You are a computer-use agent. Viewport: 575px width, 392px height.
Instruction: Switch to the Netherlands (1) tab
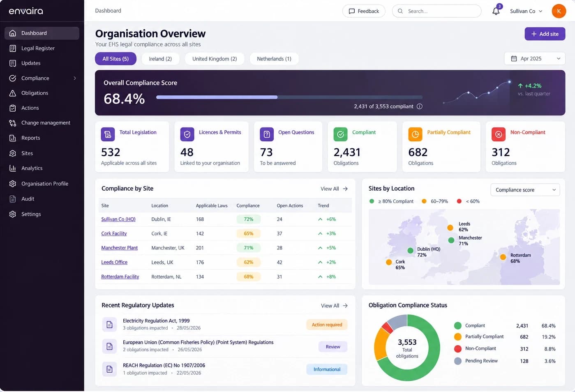click(x=274, y=59)
